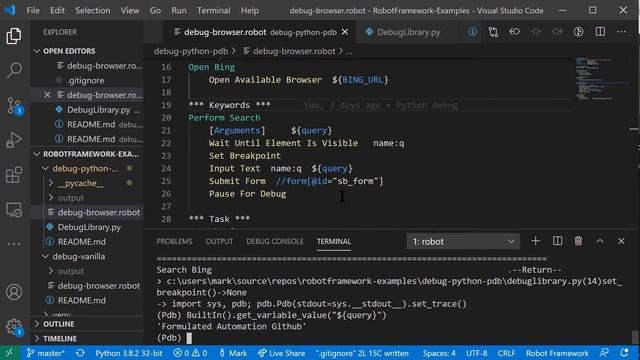Change end of line sequence CRLF

pyautogui.click(x=506, y=353)
